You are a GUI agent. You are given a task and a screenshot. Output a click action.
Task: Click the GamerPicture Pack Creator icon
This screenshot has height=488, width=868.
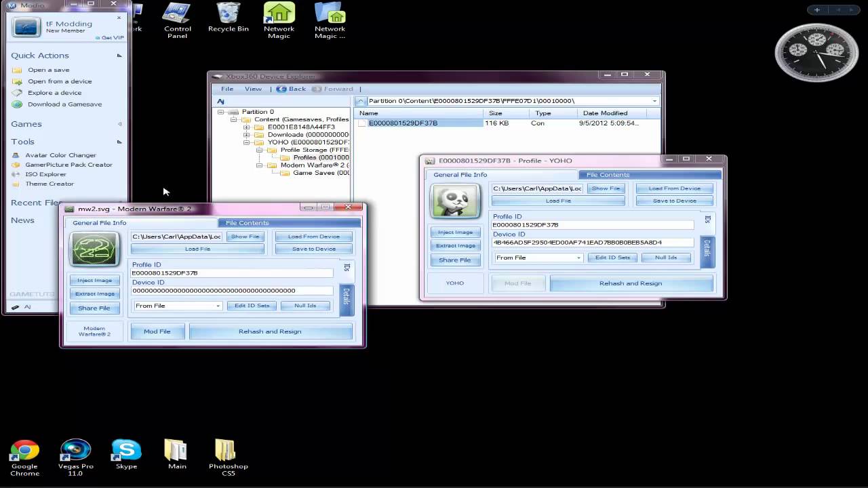[17, 165]
